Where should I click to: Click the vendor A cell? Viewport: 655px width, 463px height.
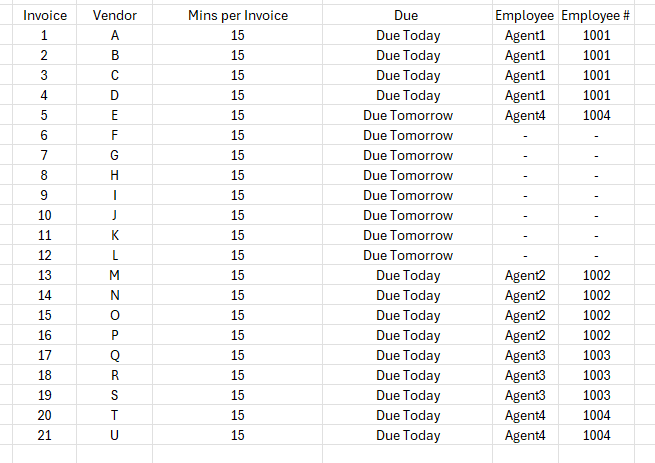(114, 35)
